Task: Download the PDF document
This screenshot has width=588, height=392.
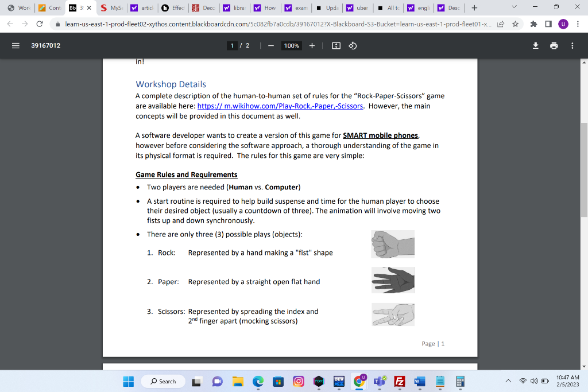Action: click(535, 45)
